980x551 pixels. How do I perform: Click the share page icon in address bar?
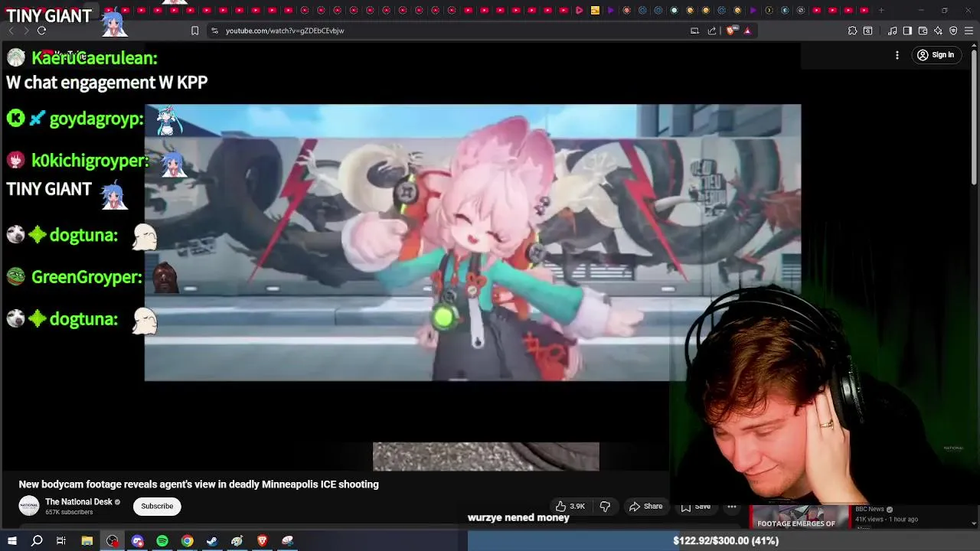coord(712,31)
